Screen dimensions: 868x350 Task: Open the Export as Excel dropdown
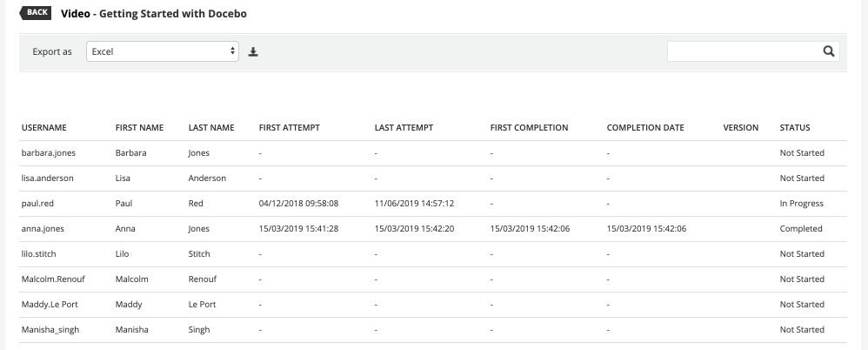pyautogui.click(x=163, y=51)
